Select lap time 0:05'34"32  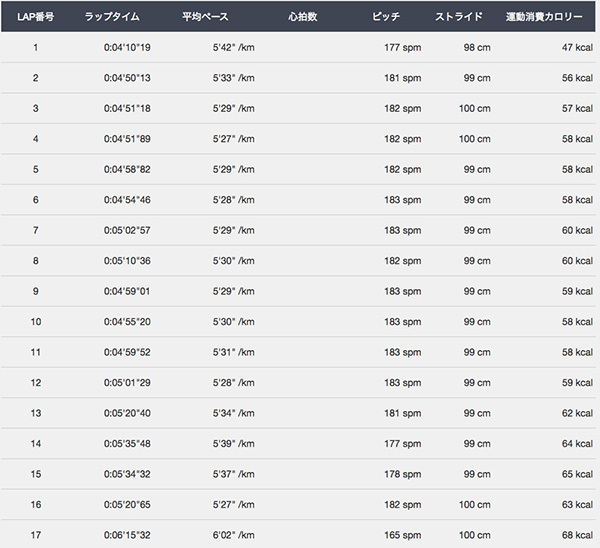tap(127, 474)
